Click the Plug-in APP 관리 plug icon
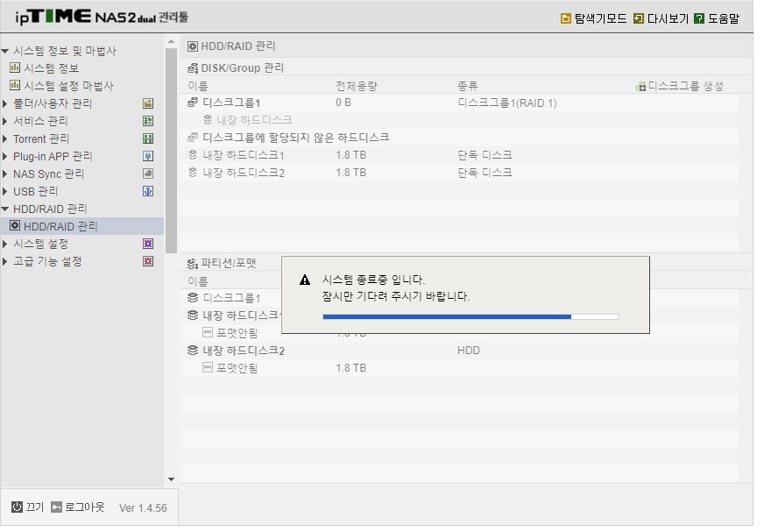Screen dimensions: 764x532 (148, 156)
